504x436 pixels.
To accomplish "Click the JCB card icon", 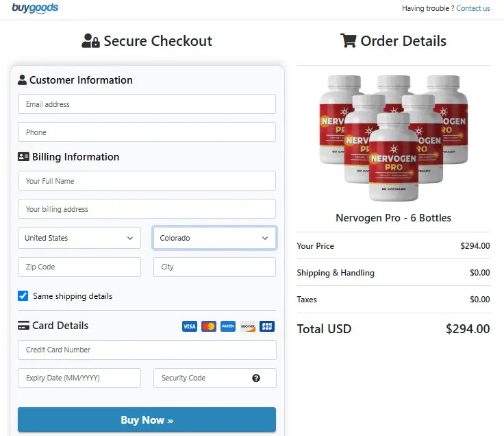I will tap(267, 326).
